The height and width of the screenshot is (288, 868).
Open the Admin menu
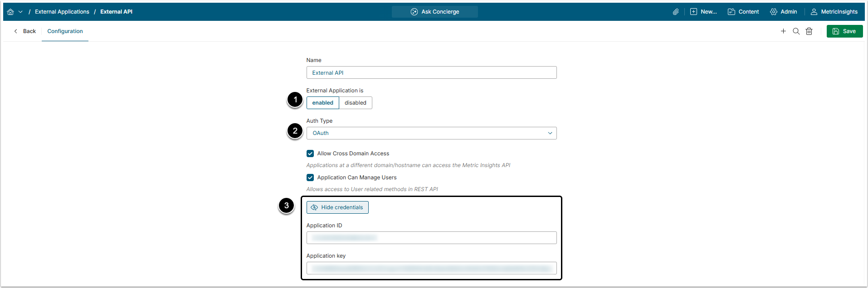click(783, 12)
